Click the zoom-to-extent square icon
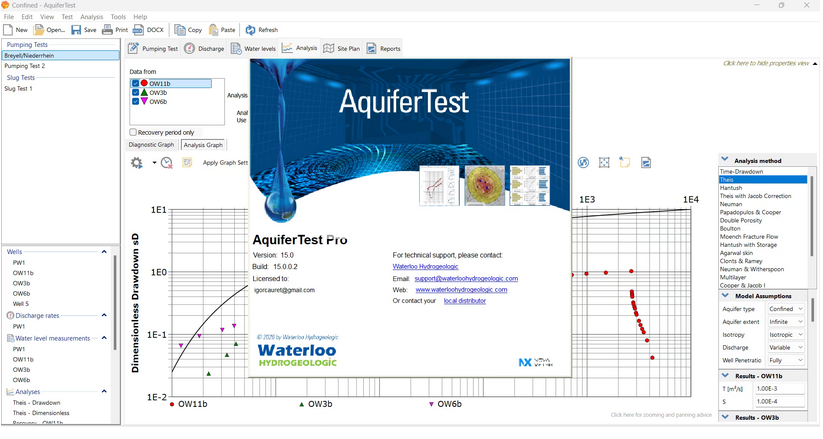 pos(604,163)
